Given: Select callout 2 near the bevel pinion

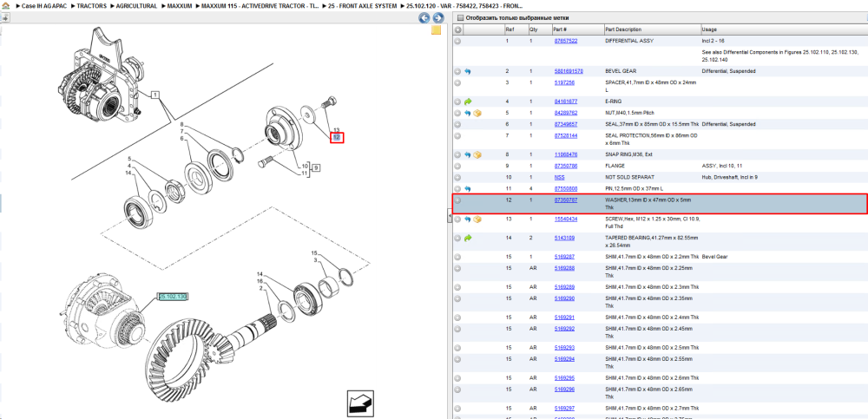Looking at the screenshot, I should (x=260, y=289).
